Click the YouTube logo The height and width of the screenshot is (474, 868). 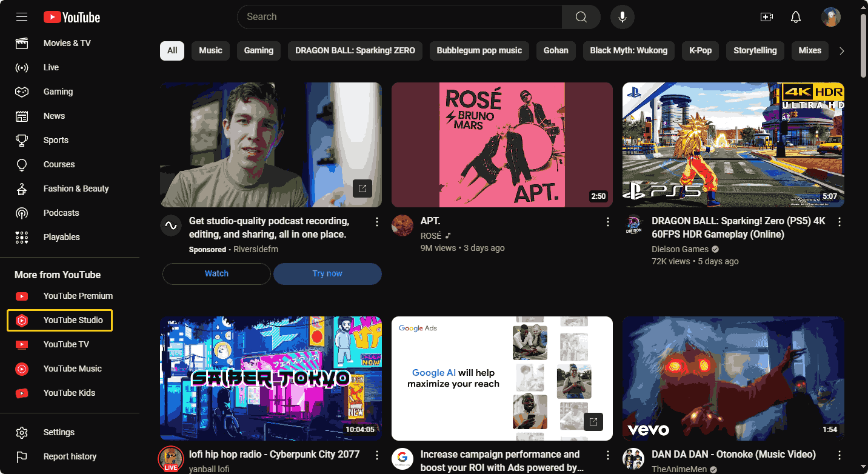tap(72, 17)
